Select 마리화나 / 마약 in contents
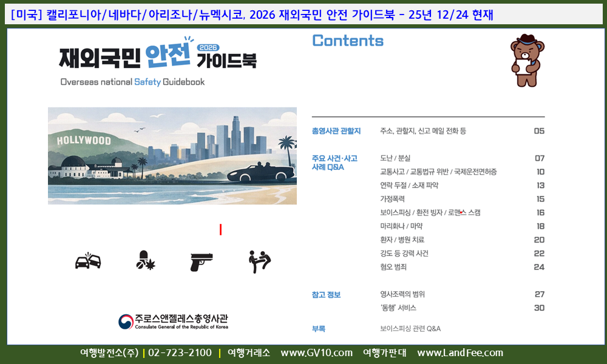 [401, 226]
